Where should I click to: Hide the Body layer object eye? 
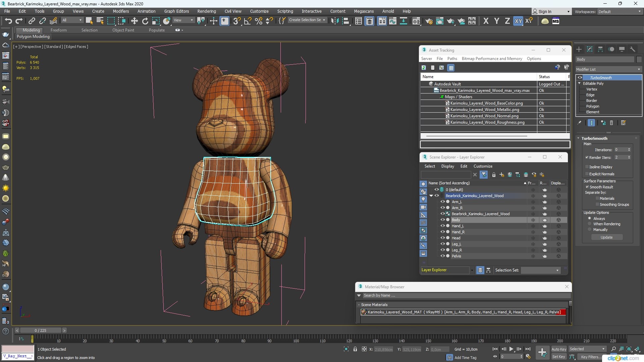pos(443,220)
